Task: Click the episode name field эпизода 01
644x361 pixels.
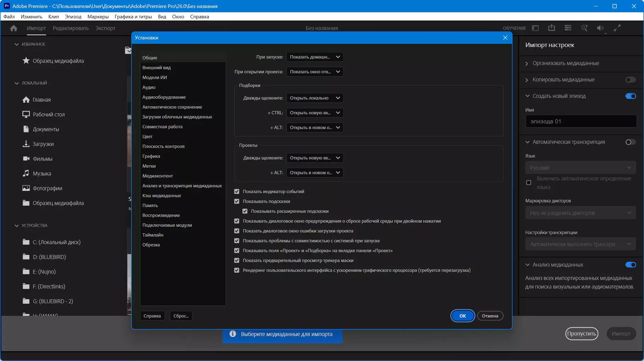Action: (x=581, y=121)
